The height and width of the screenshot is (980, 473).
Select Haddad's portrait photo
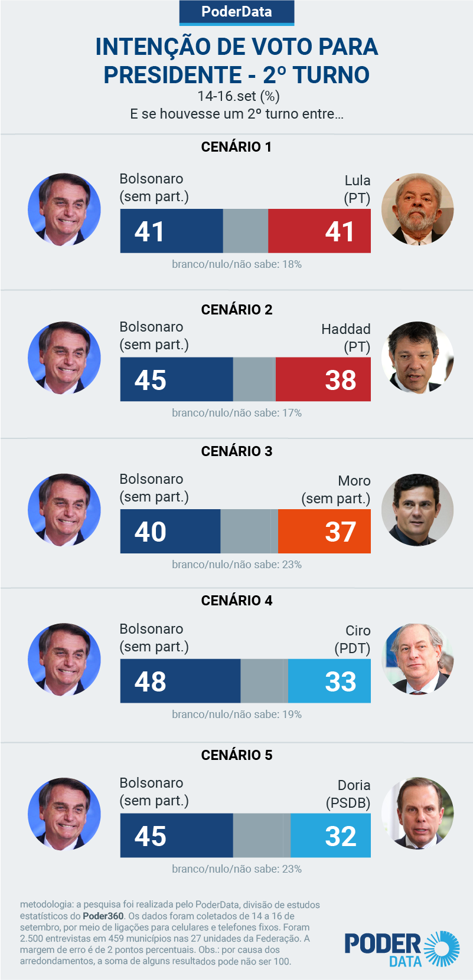pos(417,358)
